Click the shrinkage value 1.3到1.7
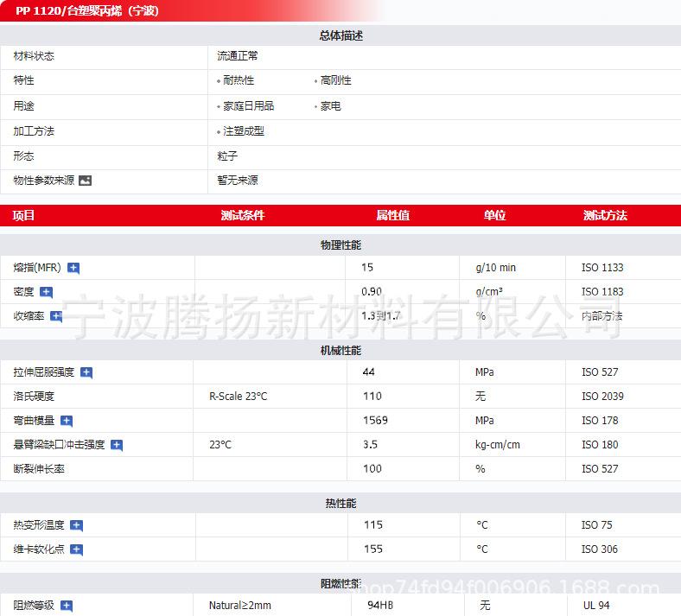Viewport: 681px width, 616px height. coord(380,316)
